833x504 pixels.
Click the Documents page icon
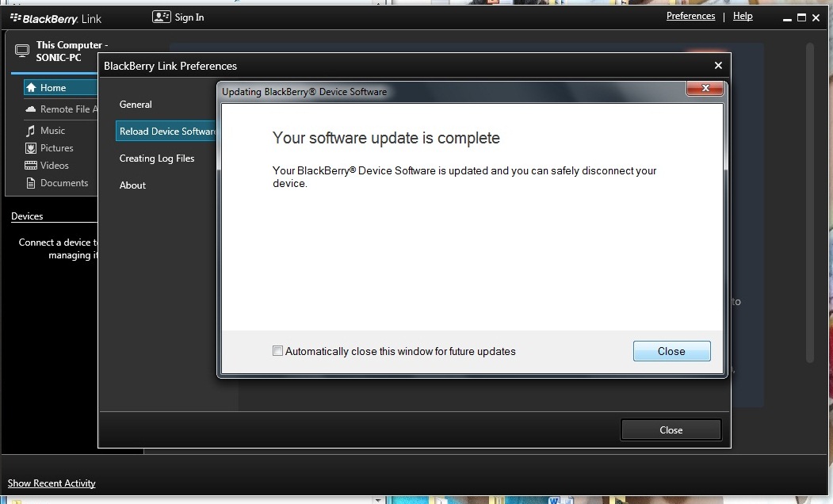point(31,183)
